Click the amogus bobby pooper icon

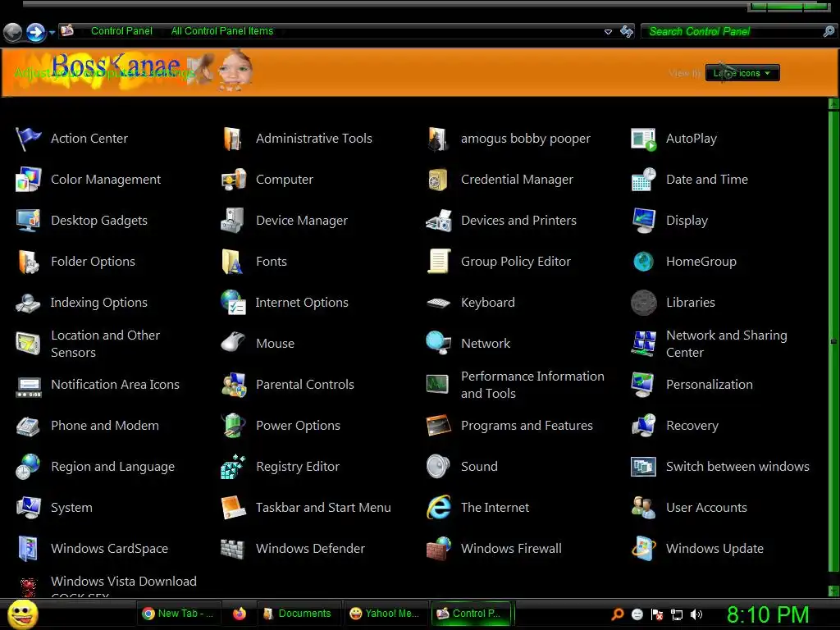[x=438, y=139]
